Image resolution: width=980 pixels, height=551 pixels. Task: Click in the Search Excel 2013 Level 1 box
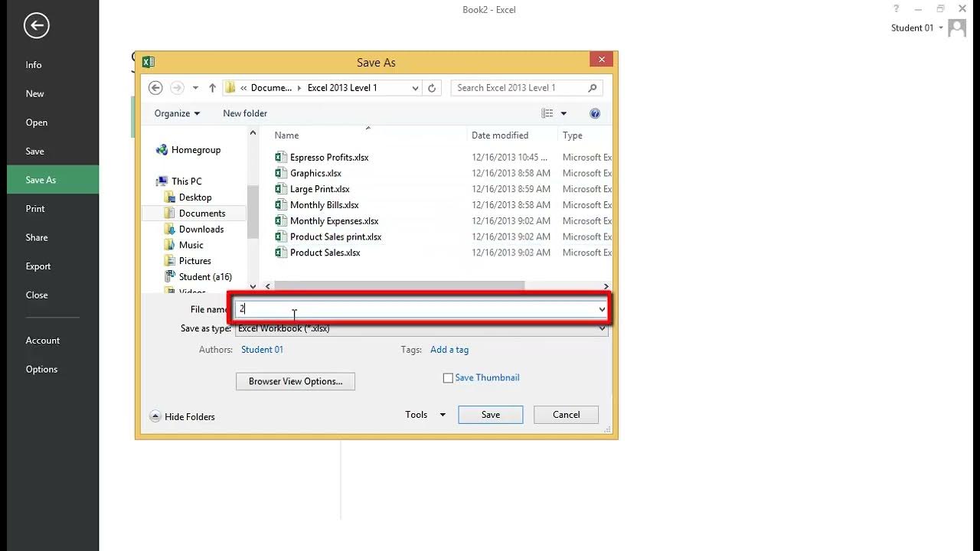pos(527,88)
